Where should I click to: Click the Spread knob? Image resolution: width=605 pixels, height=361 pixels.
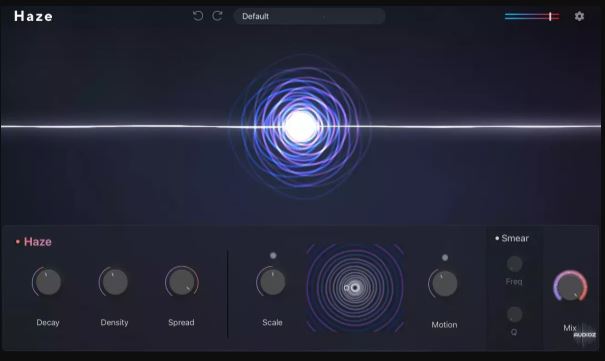[182, 282]
